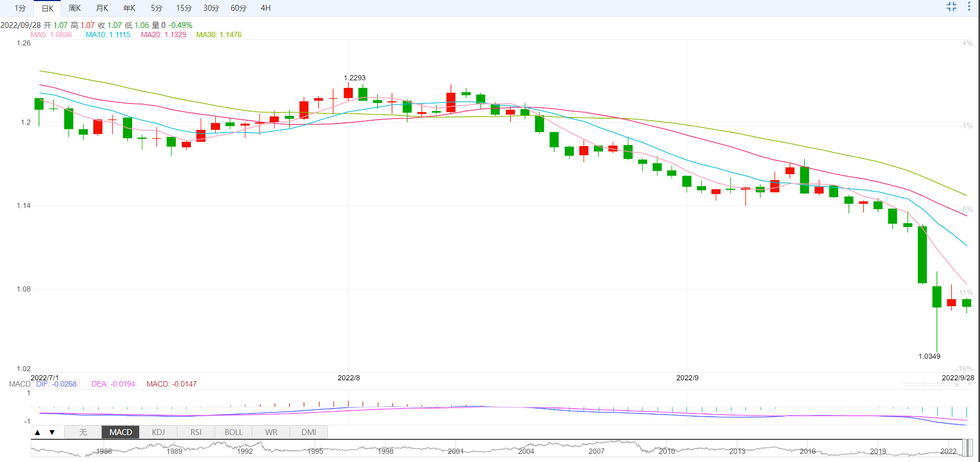
Task: Click the DIF: -0.0268 value
Action: (57, 384)
